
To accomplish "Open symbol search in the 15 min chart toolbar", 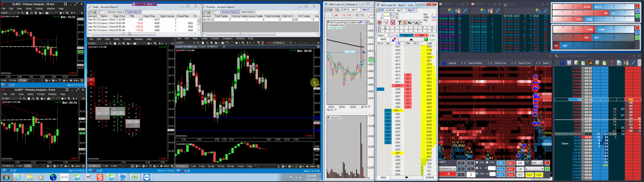I will [23, 13].
